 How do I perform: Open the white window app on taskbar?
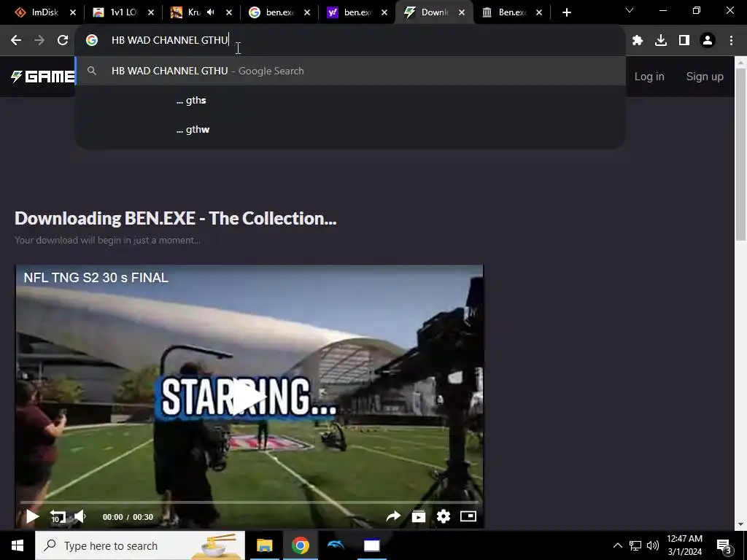[371, 545]
